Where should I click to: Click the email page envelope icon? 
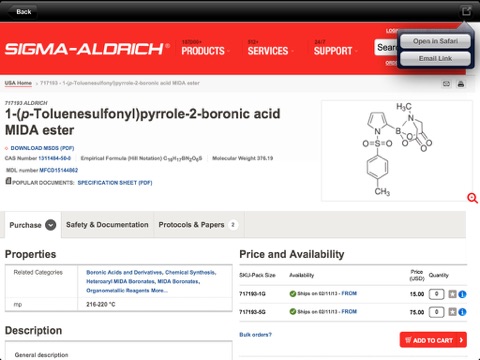tap(446, 84)
